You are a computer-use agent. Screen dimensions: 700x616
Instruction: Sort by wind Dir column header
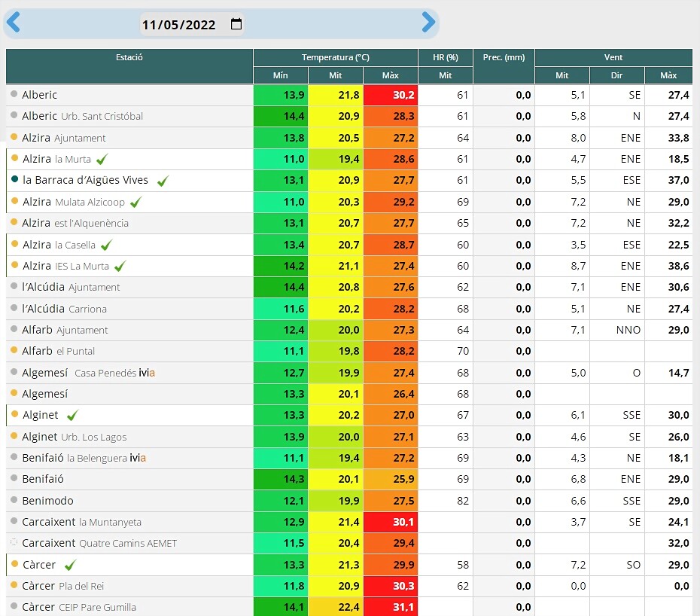coord(617,75)
